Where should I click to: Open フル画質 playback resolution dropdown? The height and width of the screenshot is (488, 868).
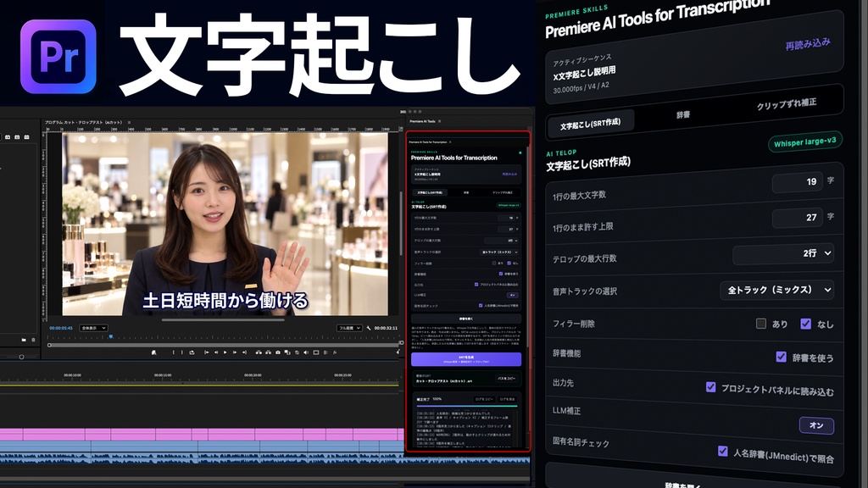tap(349, 328)
